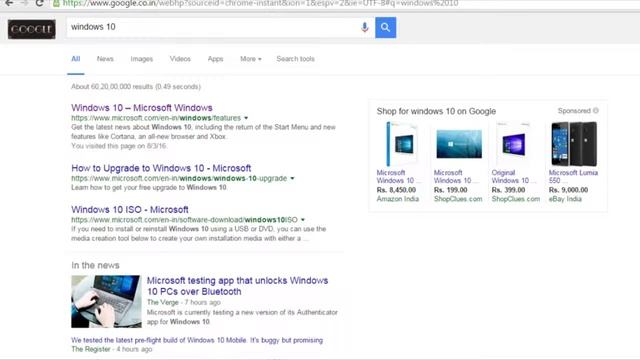Click the eBay India seller name

point(565,199)
